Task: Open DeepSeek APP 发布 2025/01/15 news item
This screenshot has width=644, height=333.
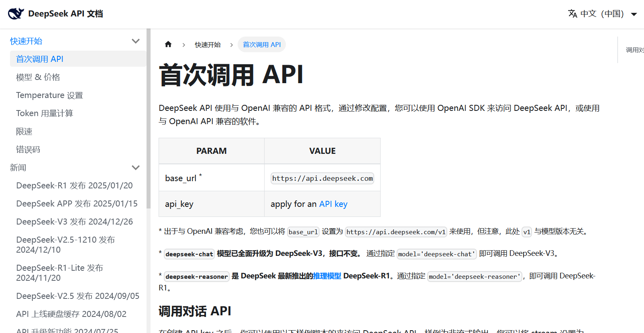Action: [77, 204]
